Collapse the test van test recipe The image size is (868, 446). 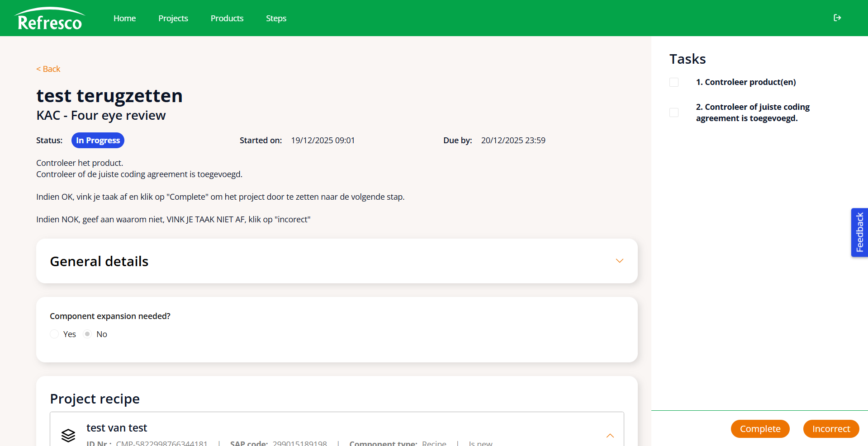click(x=610, y=436)
